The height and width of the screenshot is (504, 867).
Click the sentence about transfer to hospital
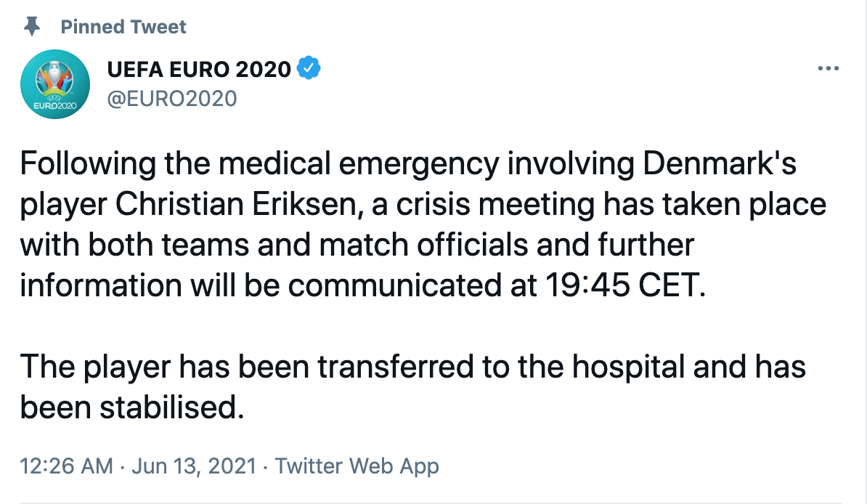(412, 367)
